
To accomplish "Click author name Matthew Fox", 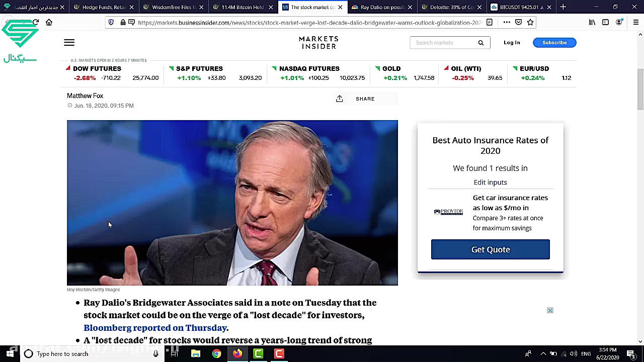I will point(85,96).
